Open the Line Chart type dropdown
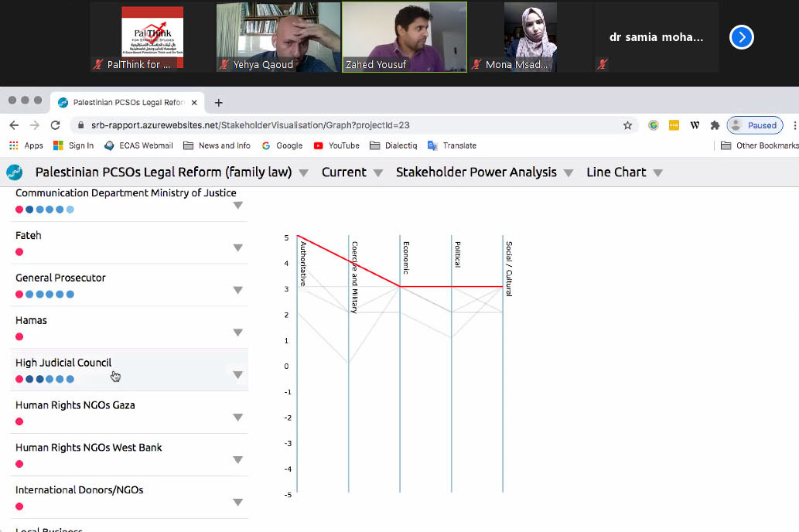This screenshot has width=799, height=532. pos(625,172)
